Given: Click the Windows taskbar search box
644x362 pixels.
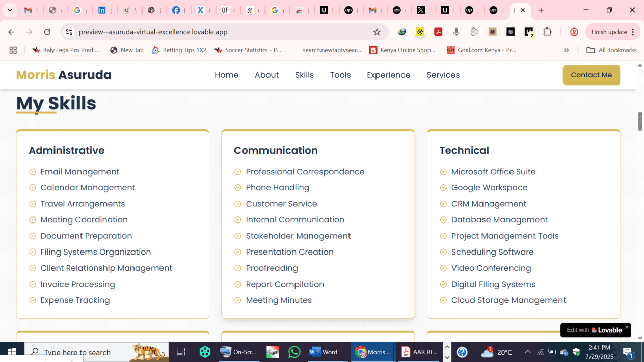Looking at the screenshot, I should click(x=97, y=352).
